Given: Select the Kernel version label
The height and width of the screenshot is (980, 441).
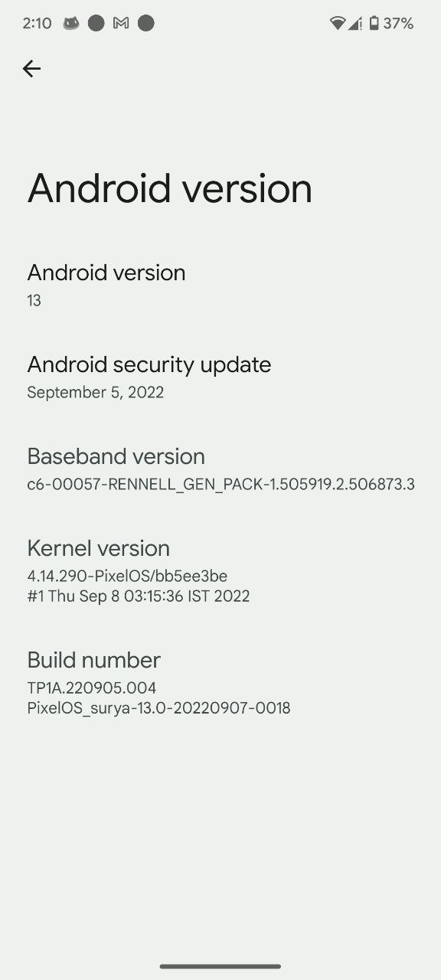Looking at the screenshot, I should 99,548.
